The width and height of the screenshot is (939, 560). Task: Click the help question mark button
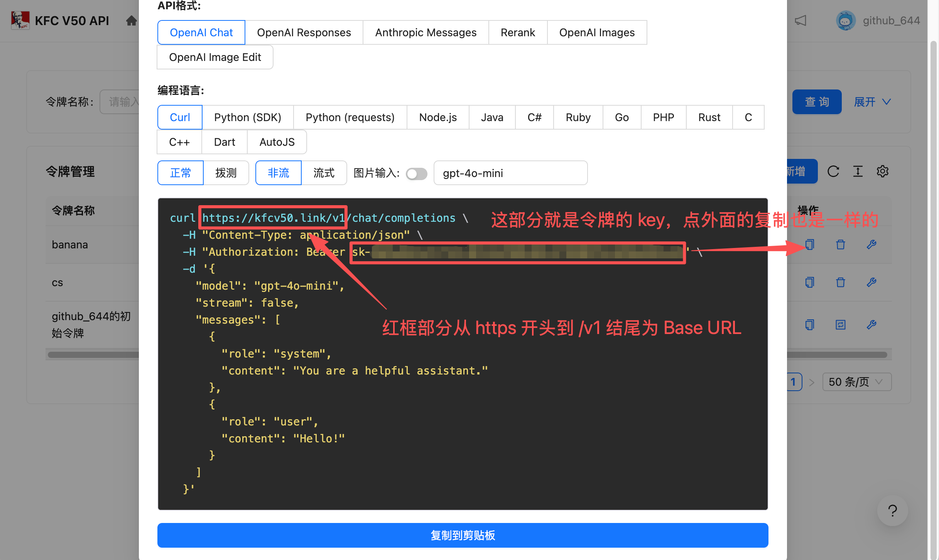click(892, 511)
